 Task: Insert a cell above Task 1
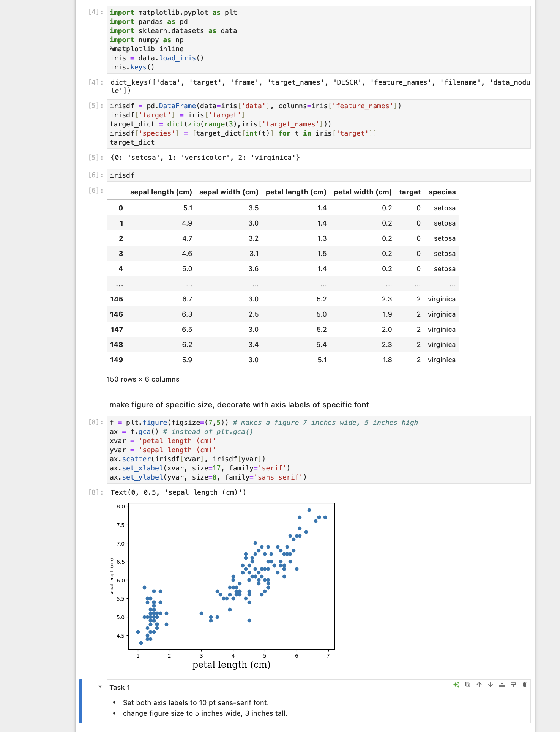(x=502, y=685)
